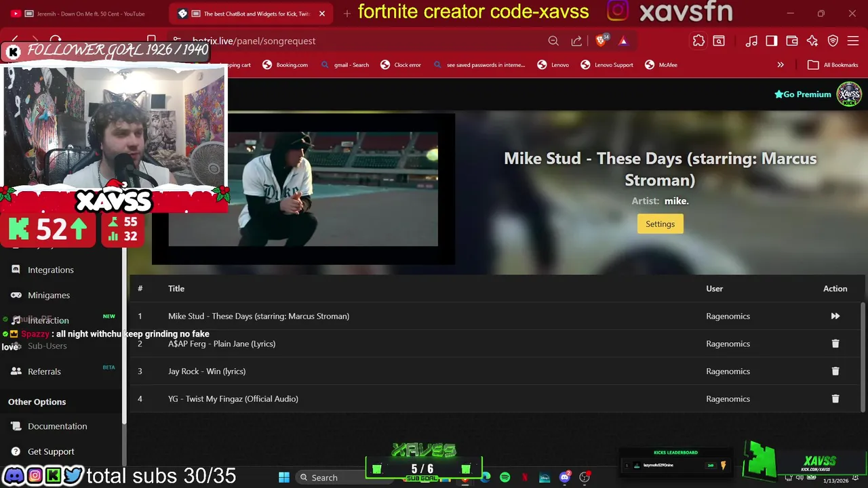This screenshot has width=868, height=488.
Task: Open the XAVSS profile avatar menu
Action: coord(849,94)
